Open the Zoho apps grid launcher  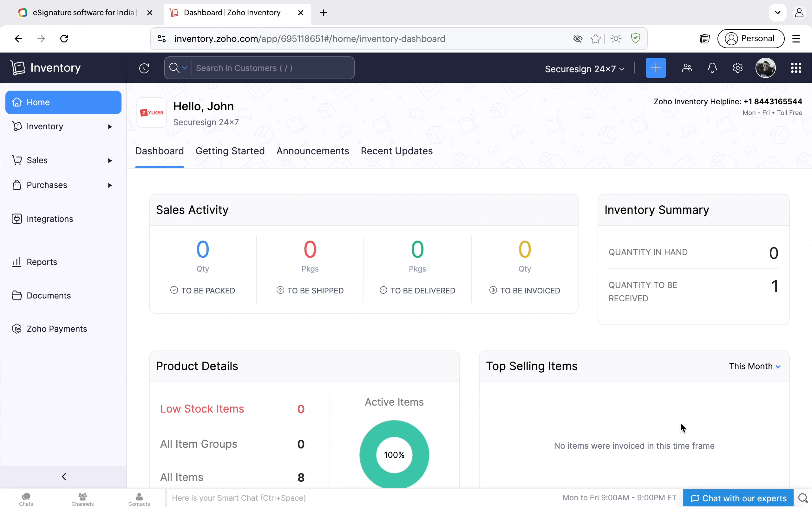coord(796,68)
